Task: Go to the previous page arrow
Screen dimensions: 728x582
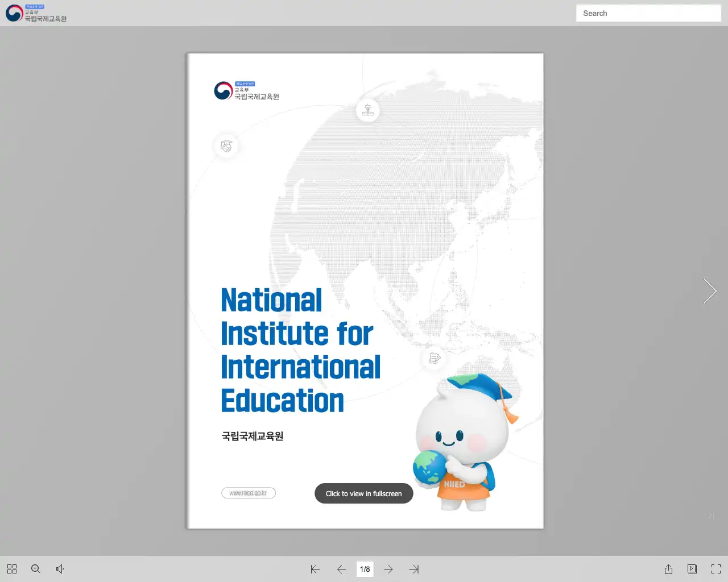Action: tap(341, 569)
